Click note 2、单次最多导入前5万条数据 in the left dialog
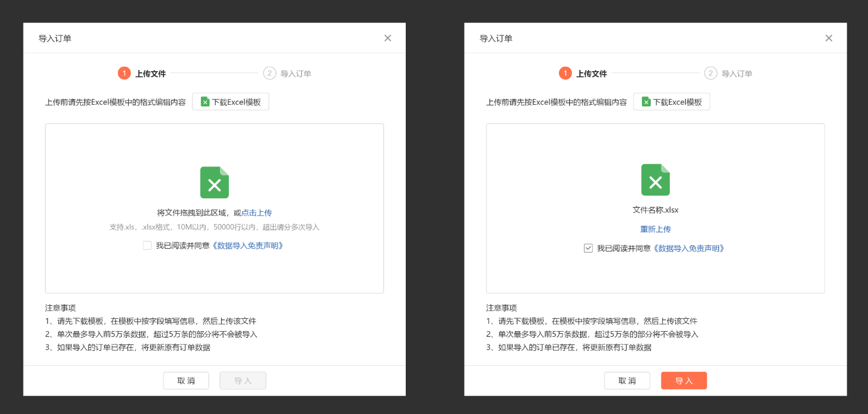Viewport: 868px width, 414px height. coord(151,334)
